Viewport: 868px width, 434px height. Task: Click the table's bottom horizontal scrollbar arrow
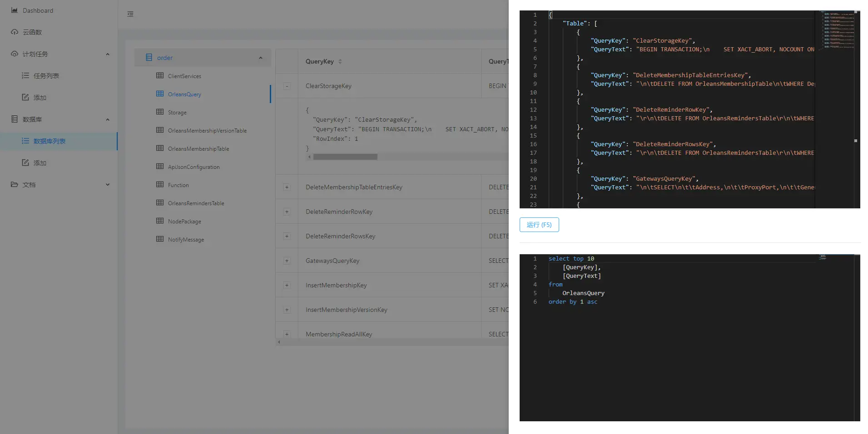tap(279, 342)
